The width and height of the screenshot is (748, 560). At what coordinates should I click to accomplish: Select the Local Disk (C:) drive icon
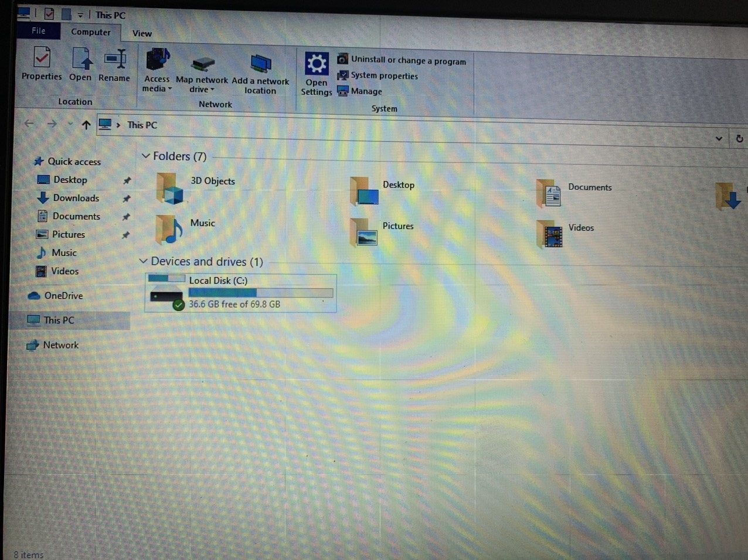(166, 292)
